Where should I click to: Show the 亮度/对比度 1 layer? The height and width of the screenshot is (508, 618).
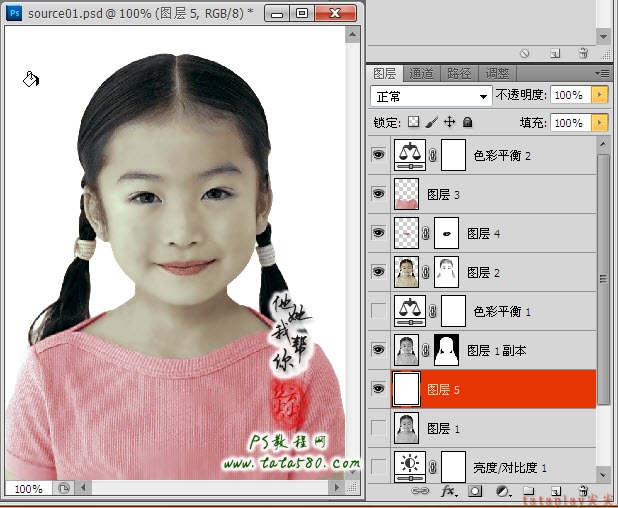pyautogui.click(x=378, y=467)
